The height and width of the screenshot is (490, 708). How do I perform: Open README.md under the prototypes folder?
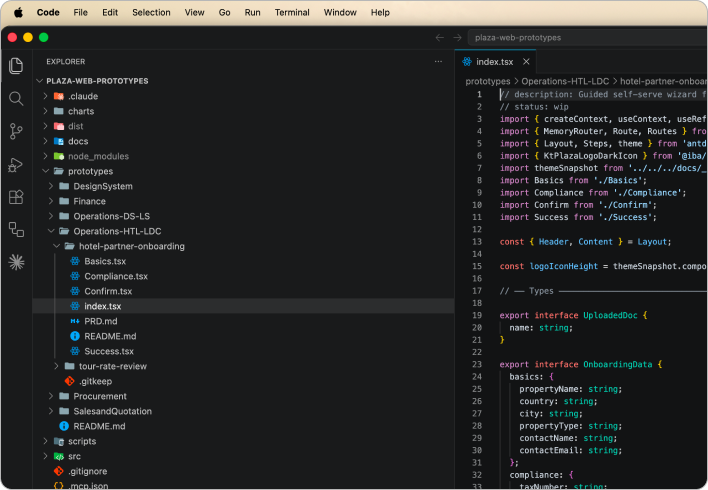(x=99, y=426)
